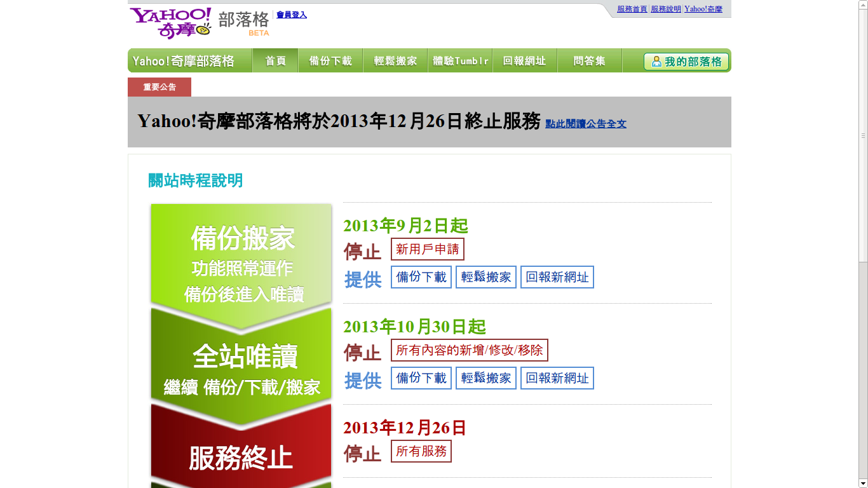This screenshot has height=488, width=868.
Task: Click the 所有服務 box
Action: pyautogui.click(x=421, y=451)
